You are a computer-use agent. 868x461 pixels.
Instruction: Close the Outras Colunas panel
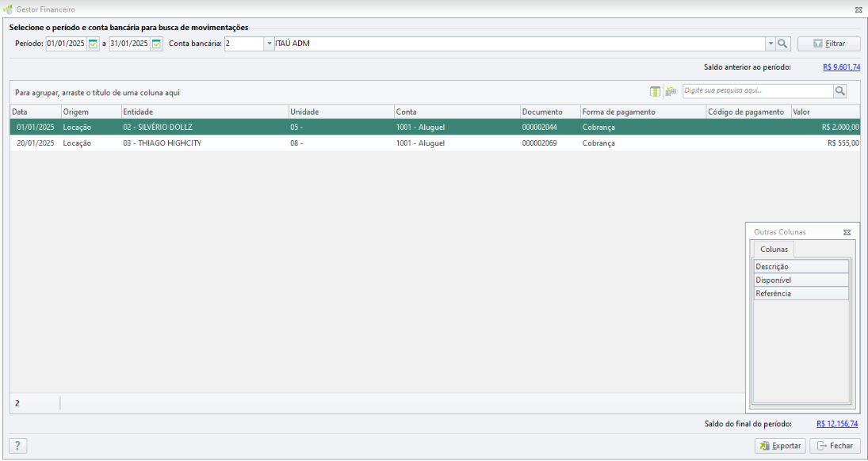847,232
